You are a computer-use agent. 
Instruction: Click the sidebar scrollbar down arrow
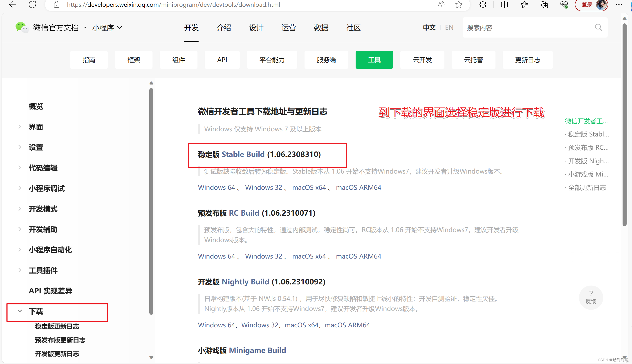[x=151, y=357]
